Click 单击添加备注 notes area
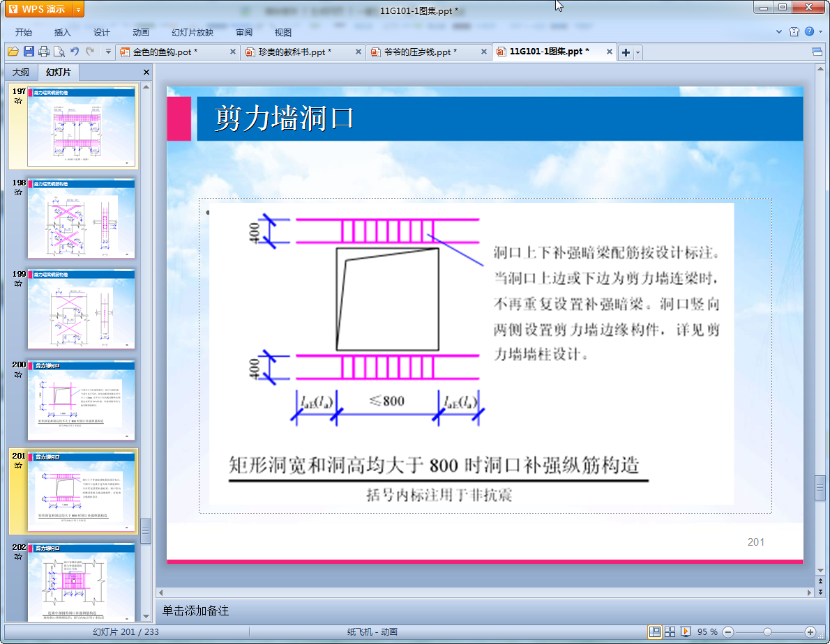This screenshot has height=644, width=830. coord(196,611)
